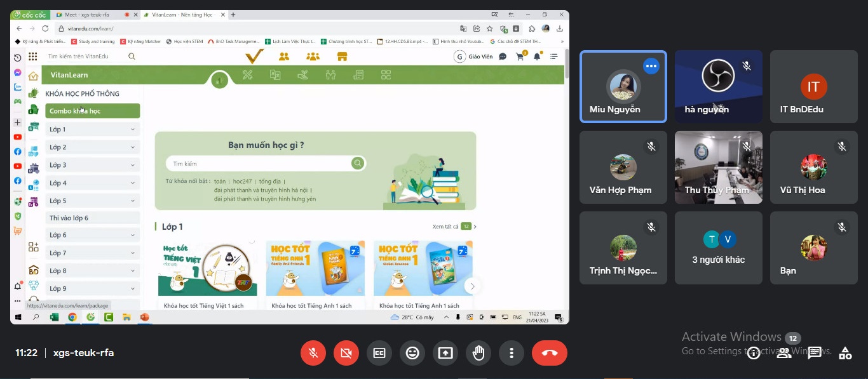The width and height of the screenshot is (868, 379).
Task: Go to next Lớp 1 course carousel arrow
Action: coord(471,286)
